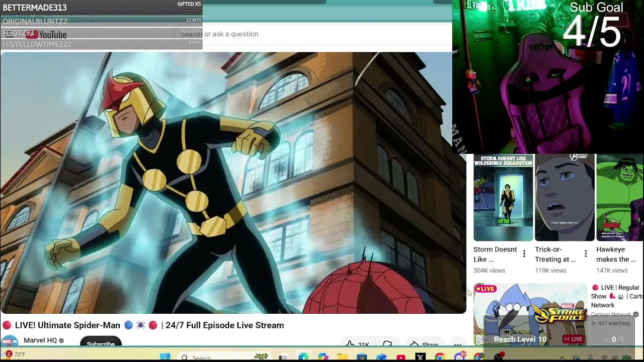Viewport: 644px width, 362px height.
Task: Open the X app on the taskbar
Action: click(420, 357)
